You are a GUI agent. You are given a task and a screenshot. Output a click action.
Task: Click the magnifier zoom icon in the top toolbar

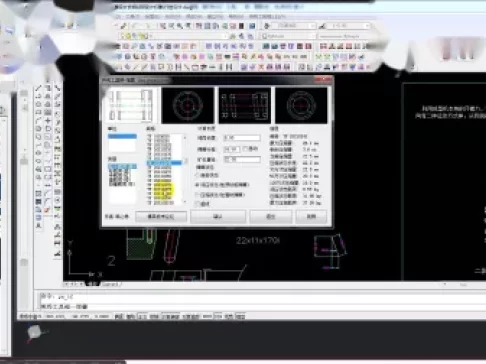(x=180, y=26)
